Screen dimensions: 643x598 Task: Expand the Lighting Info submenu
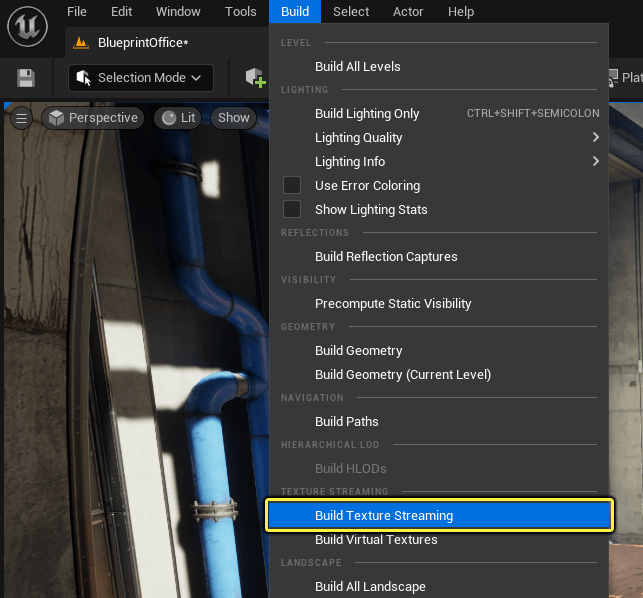tap(439, 162)
